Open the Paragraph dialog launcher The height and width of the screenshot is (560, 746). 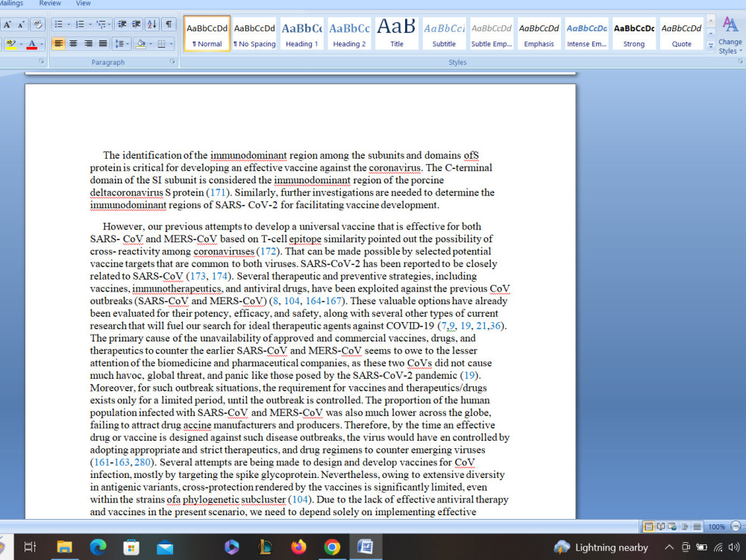click(x=172, y=62)
